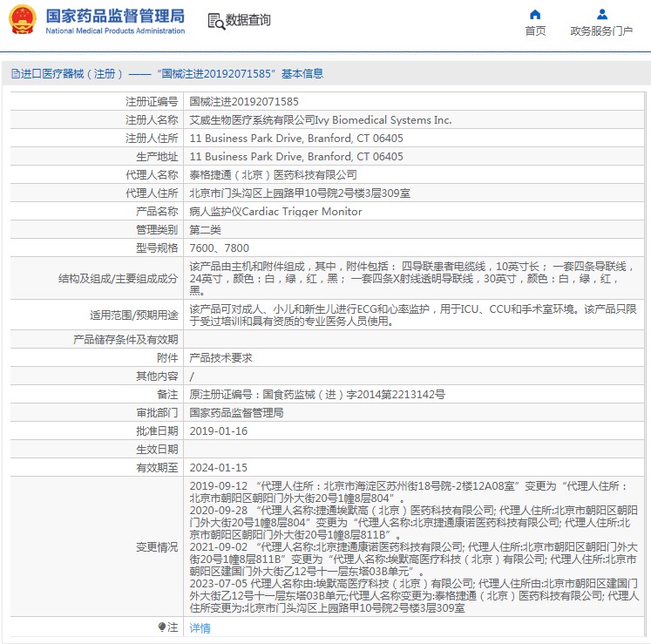Image resolution: width=651 pixels, height=644 pixels.
Task: Click the structure description starting 该产品由主机和附件组成
Action: point(411,279)
